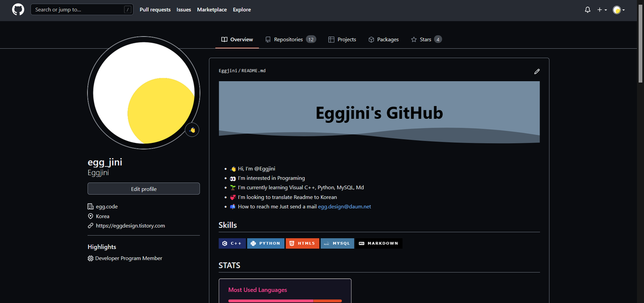This screenshot has height=303, width=644.
Task: Click the egg_jini profile name
Action: click(105, 162)
